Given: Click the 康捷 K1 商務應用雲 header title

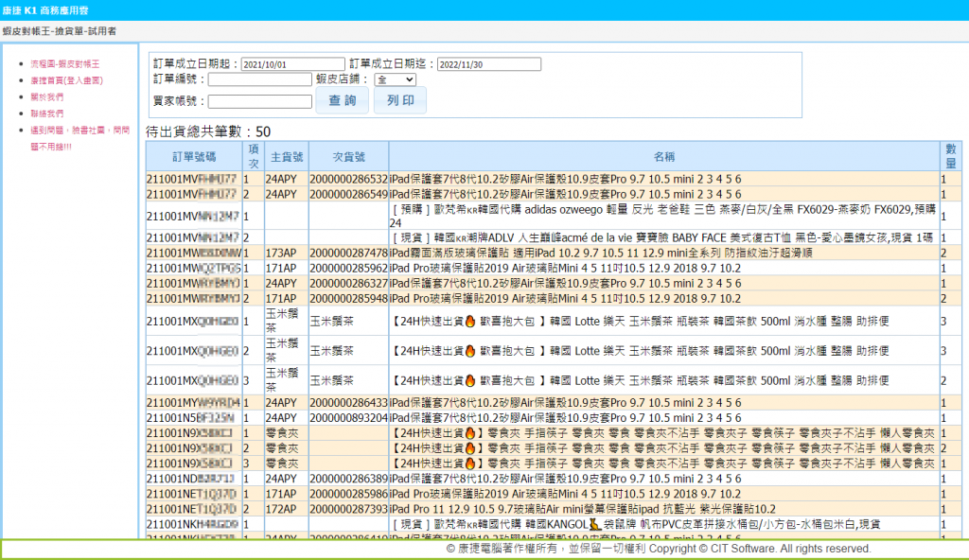Looking at the screenshot, I should click(x=47, y=9).
